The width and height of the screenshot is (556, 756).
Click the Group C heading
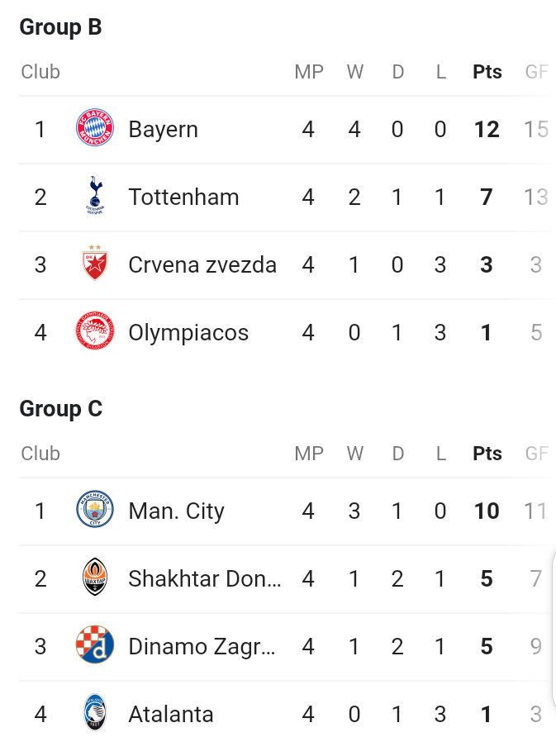61,409
